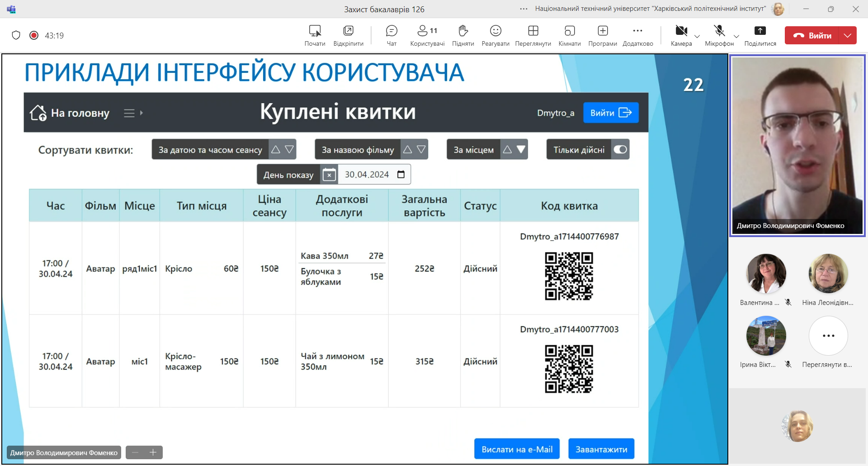Viewport: 868px width, 466px height.
Task: Open the Apps panel
Action: (603, 35)
